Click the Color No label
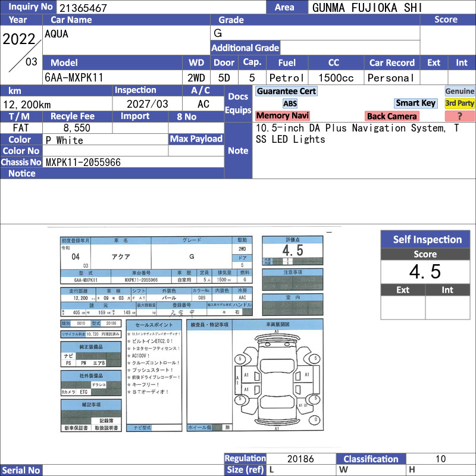This screenshot has height=476, width=476. (21, 151)
